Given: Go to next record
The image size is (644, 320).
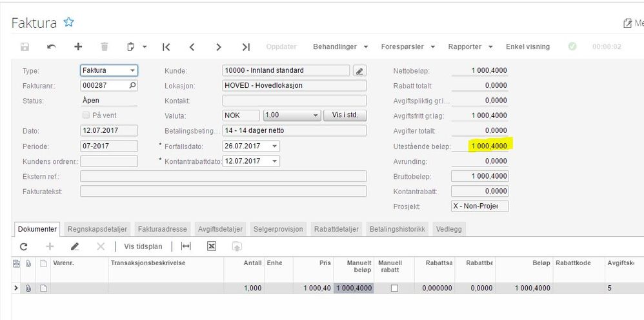Looking at the screenshot, I should pos(219,47).
